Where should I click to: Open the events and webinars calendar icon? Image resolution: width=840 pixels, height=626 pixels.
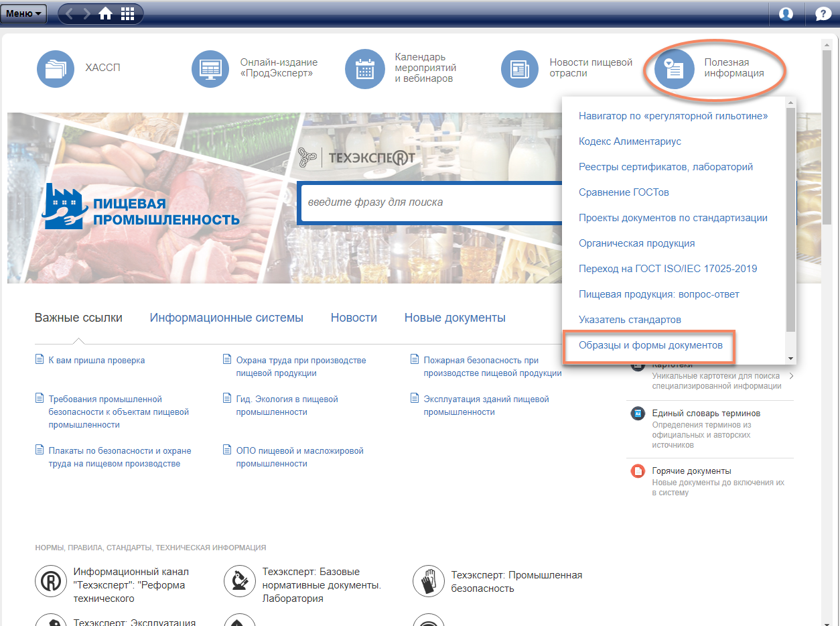click(x=364, y=68)
